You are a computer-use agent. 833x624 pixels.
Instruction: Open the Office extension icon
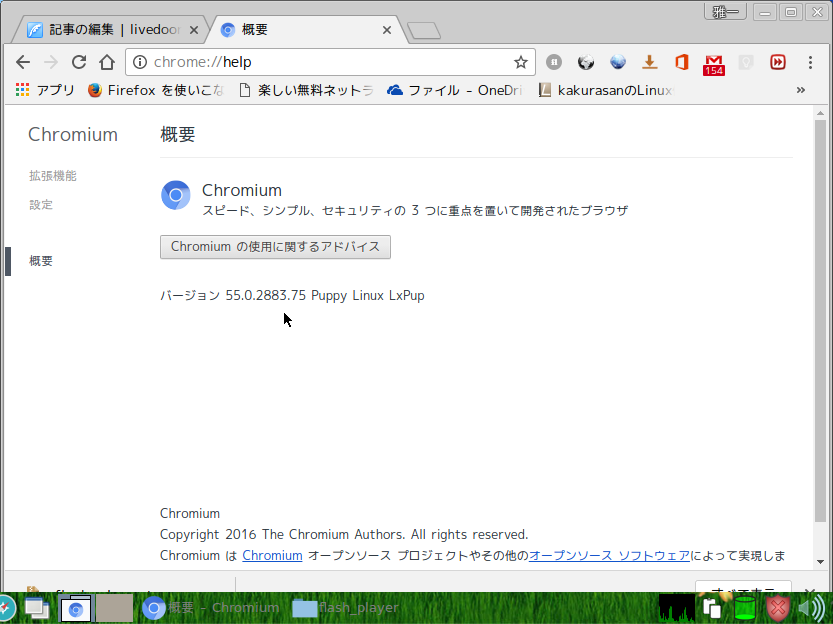[682, 62]
